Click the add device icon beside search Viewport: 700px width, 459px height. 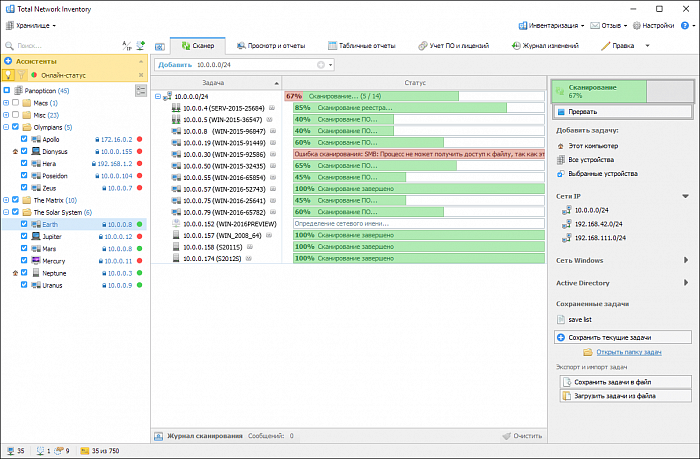pos(138,46)
